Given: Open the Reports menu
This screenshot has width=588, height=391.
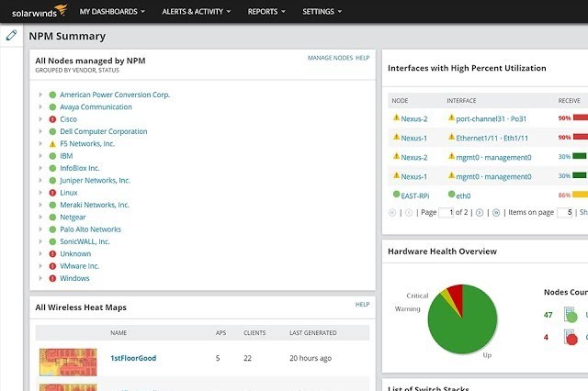Looking at the screenshot, I should click(266, 12).
